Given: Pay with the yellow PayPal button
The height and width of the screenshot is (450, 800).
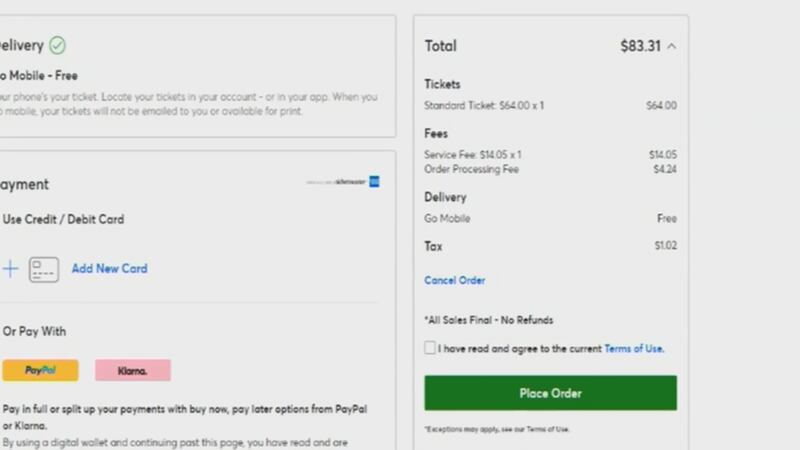Looking at the screenshot, I should click(x=40, y=370).
